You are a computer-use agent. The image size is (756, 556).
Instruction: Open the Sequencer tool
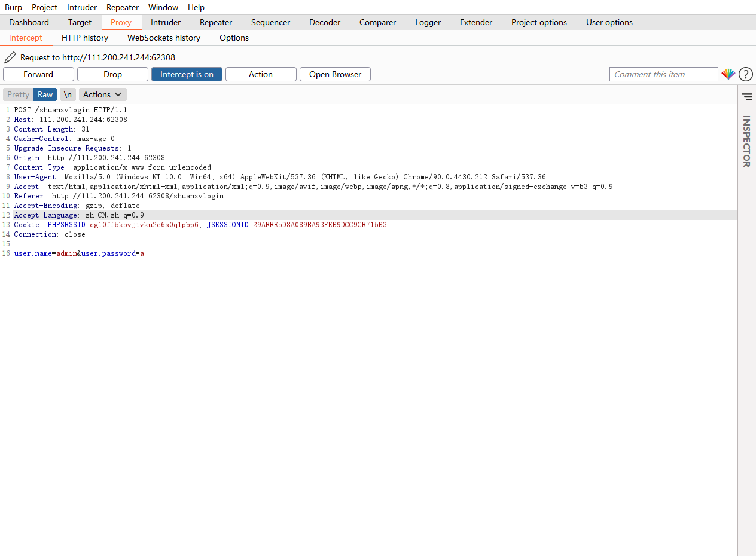270,22
